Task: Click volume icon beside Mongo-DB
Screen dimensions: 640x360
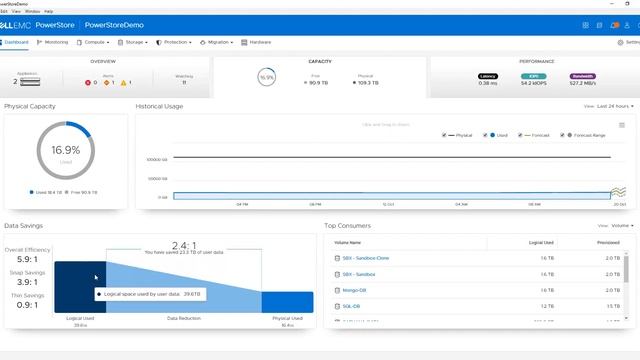Action: tap(337, 290)
